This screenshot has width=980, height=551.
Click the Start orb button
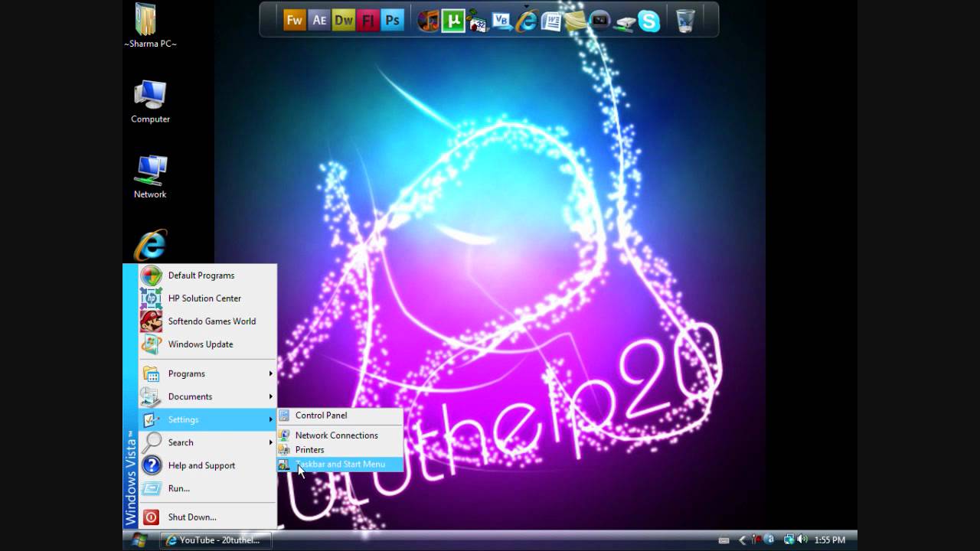(x=139, y=540)
